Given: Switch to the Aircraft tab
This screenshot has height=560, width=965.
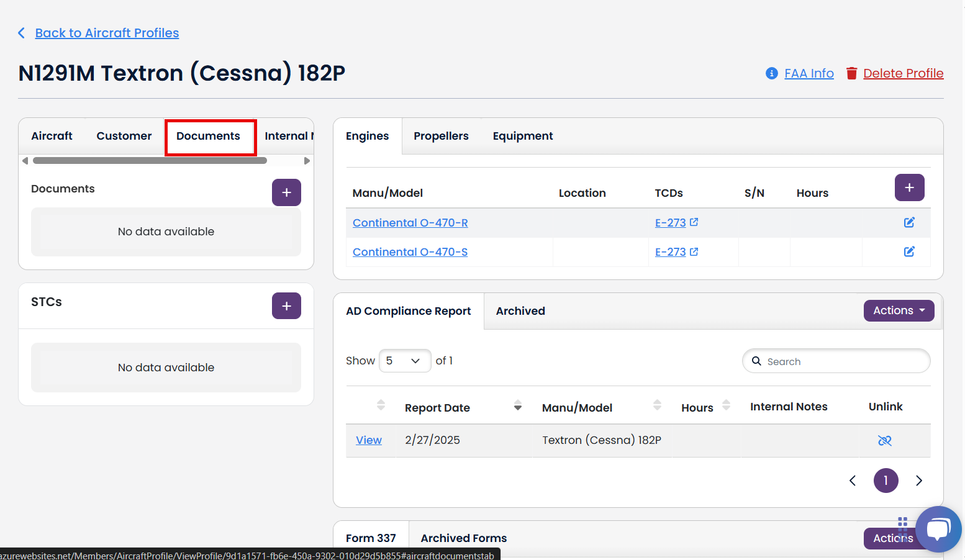Looking at the screenshot, I should [x=52, y=136].
